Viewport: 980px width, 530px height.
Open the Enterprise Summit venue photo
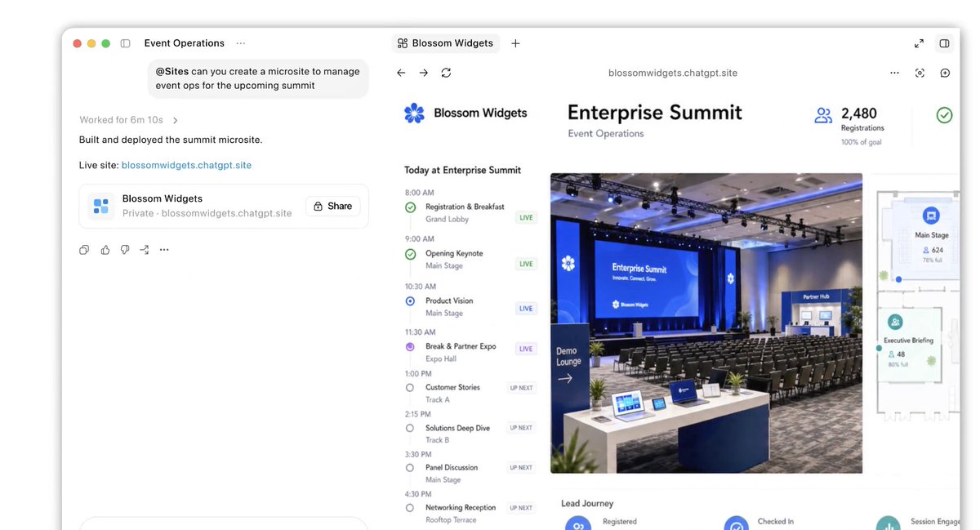(x=706, y=323)
